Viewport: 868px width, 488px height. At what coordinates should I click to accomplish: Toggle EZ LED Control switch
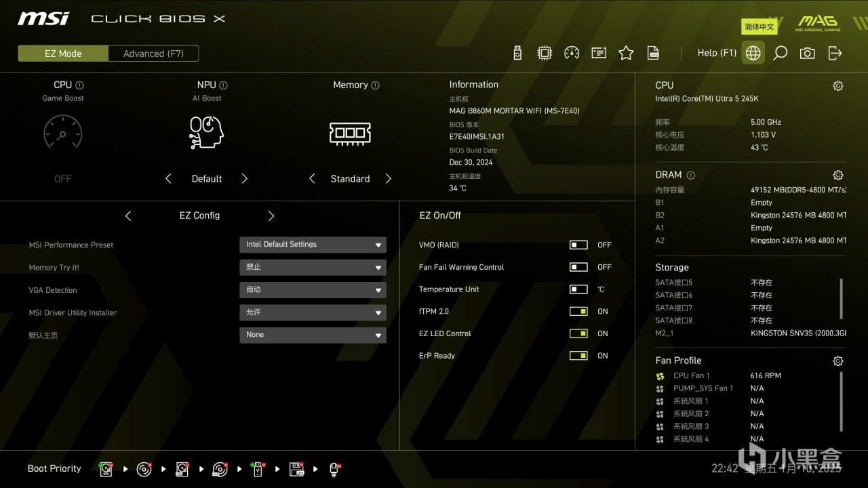(578, 333)
